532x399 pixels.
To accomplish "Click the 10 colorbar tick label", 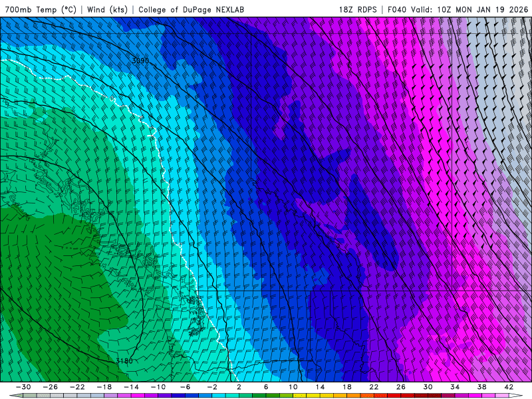I will tap(293, 387).
